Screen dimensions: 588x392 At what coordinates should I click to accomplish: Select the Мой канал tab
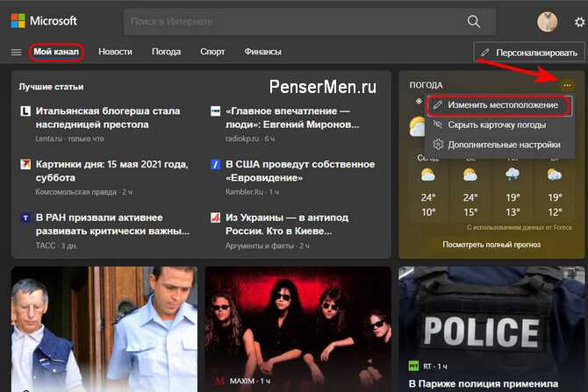tap(56, 52)
